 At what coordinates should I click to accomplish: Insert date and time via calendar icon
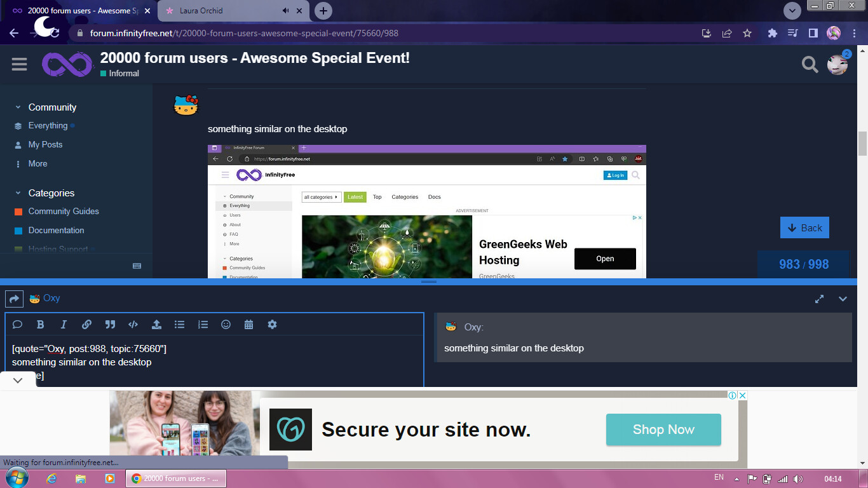click(x=249, y=324)
